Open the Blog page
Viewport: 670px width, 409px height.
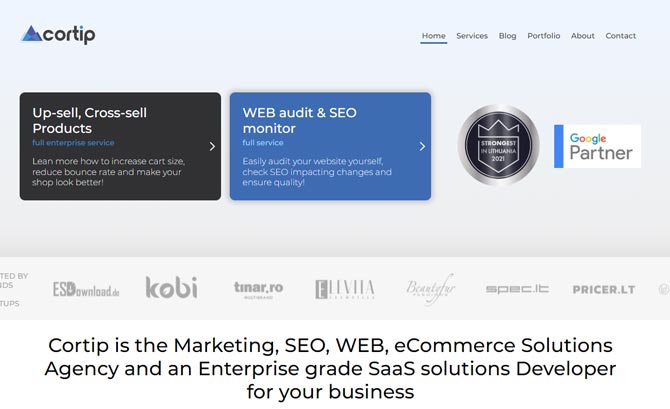tap(507, 36)
